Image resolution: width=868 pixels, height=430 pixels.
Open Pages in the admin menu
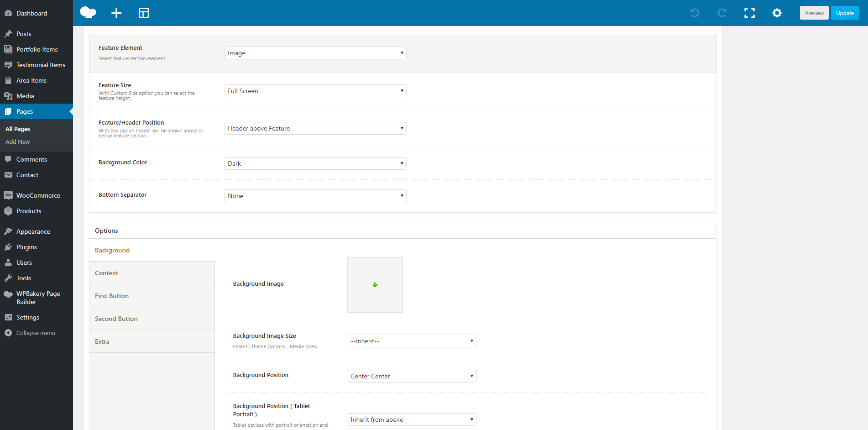click(37, 111)
